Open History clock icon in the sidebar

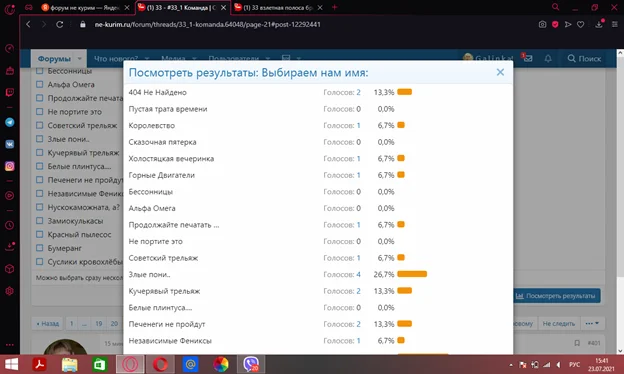pos(10,225)
